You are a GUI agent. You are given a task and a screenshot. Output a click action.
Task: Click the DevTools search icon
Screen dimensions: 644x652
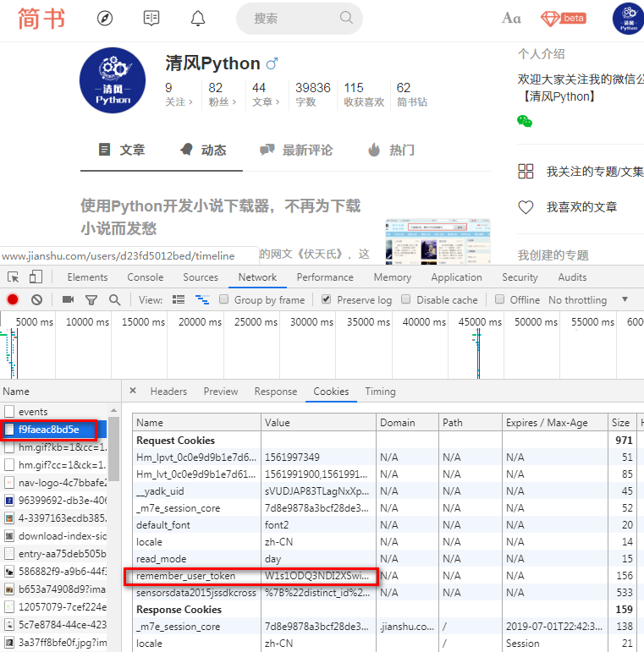click(x=114, y=300)
